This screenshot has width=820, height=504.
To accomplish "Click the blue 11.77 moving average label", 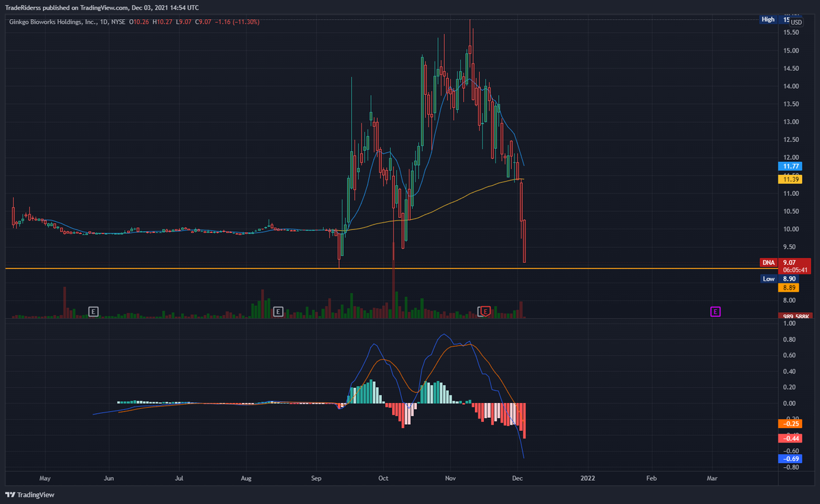I will (x=791, y=166).
